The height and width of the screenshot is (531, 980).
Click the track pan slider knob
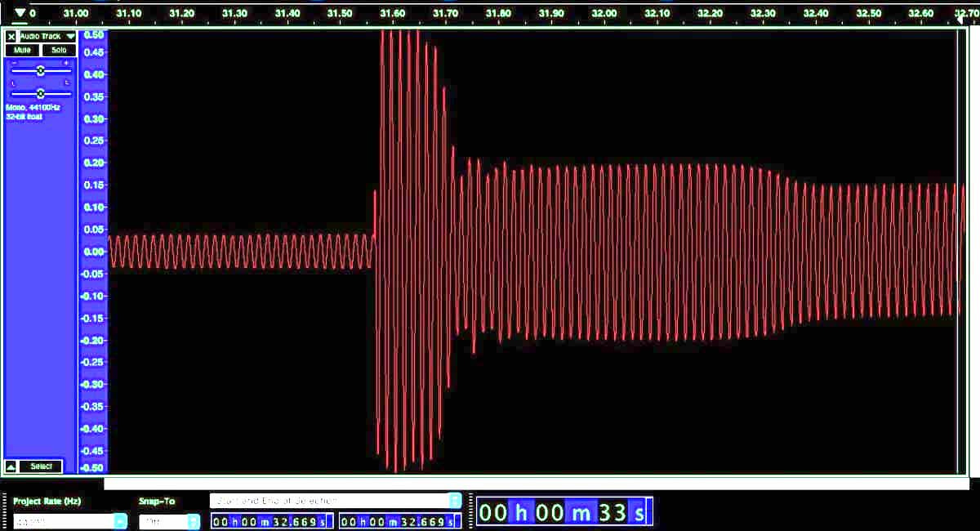click(x=40, y=93)
